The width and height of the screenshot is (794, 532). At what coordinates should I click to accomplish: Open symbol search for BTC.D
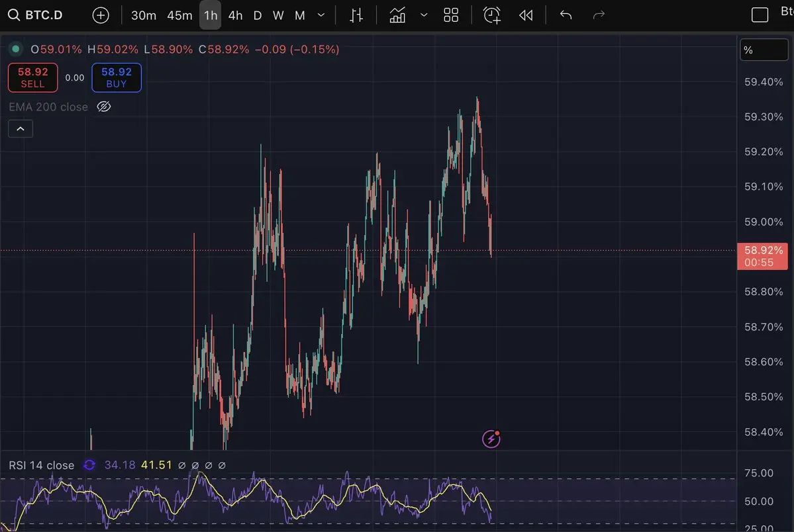(x=36, y=15)
